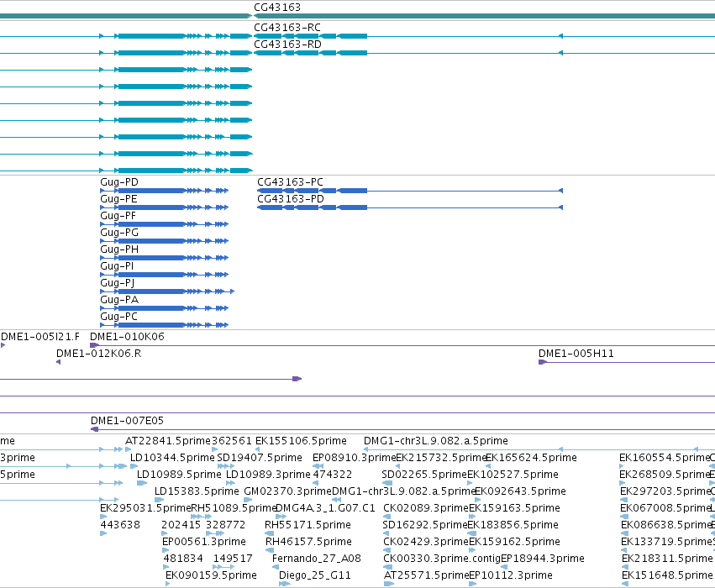715x588 pixels.
Task: Select EST EK183856.5prime
Action: (x=513, y=525)
